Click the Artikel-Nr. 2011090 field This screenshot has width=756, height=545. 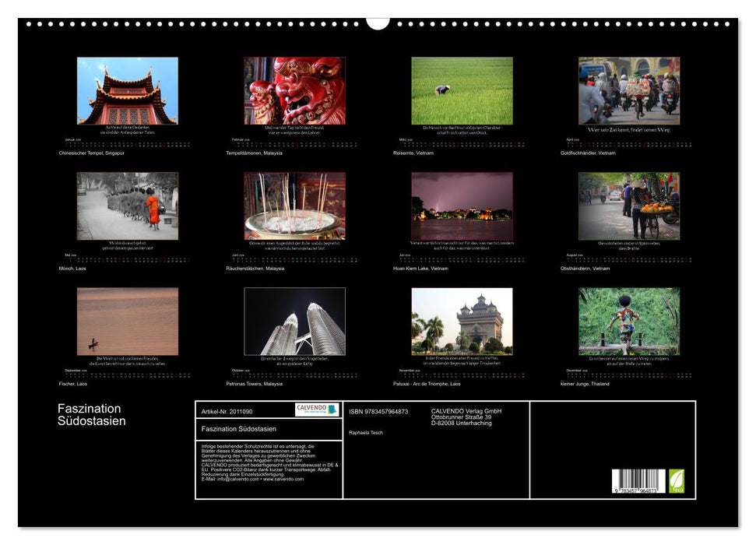point(227,411)
